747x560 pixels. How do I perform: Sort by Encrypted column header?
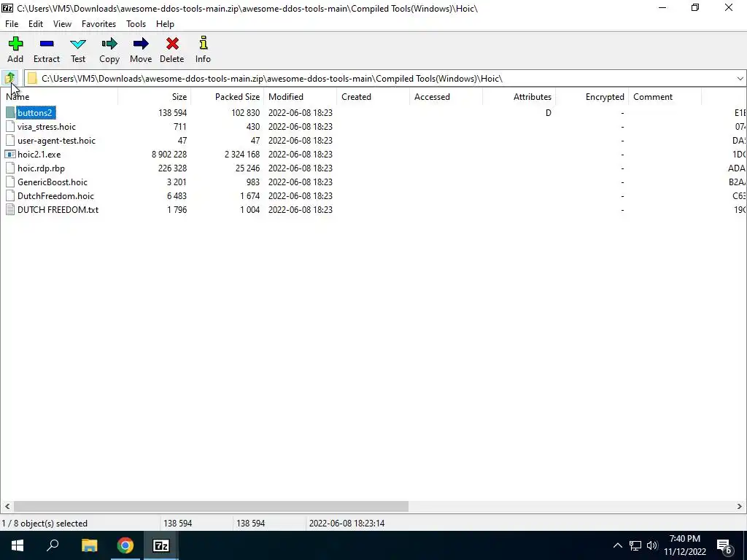point(592,97)
